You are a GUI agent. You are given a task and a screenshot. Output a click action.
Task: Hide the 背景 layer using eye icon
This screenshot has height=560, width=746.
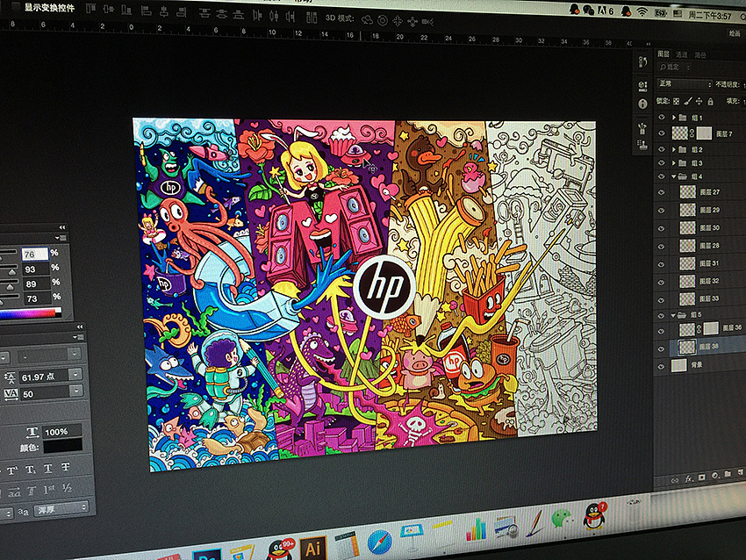click(661, 364)
